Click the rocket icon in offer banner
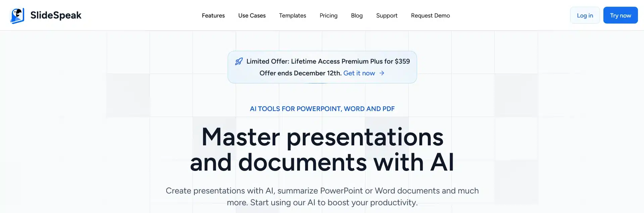Viewport: 644px width, 213px height. pos(239,61)
